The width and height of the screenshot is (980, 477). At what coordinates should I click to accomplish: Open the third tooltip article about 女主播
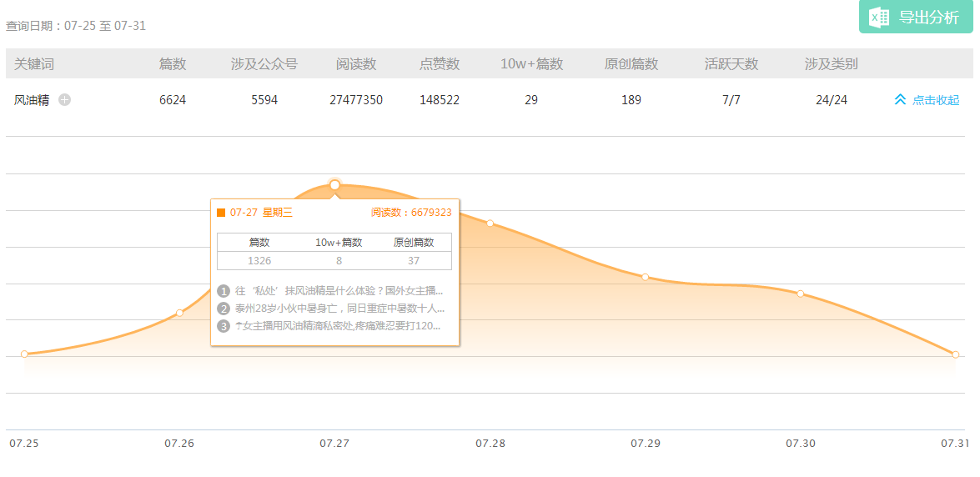[339, 326]
